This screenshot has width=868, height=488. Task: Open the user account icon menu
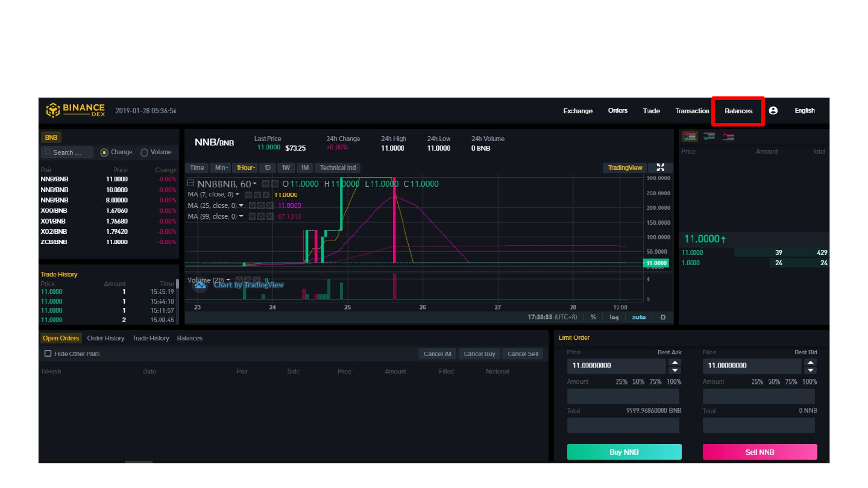[x=773, y=110]
